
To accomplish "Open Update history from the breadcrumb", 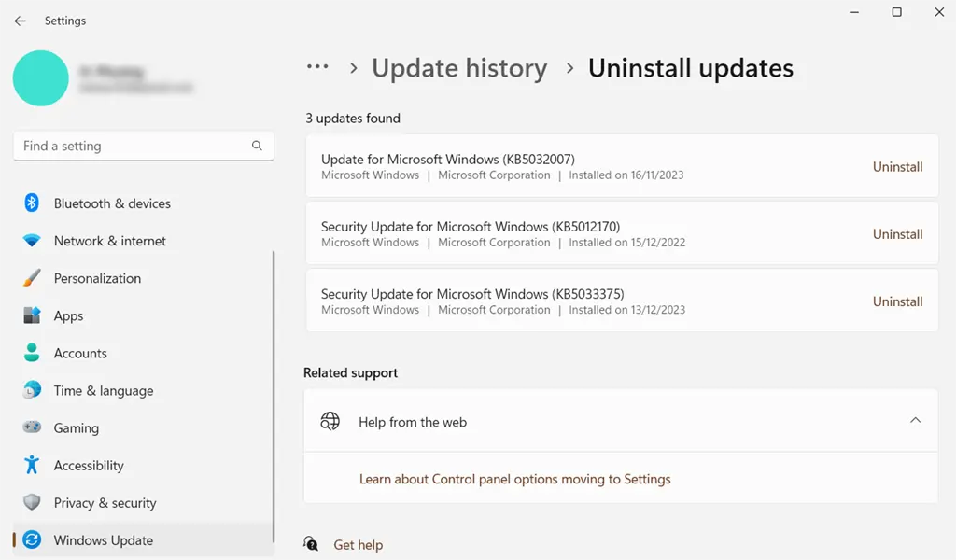I will (459, 67).
